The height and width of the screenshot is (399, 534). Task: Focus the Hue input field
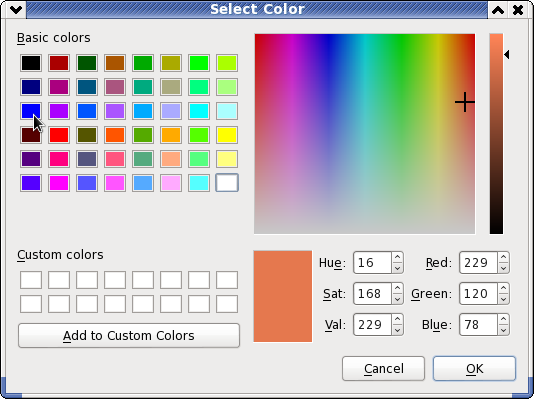point(372,262)
